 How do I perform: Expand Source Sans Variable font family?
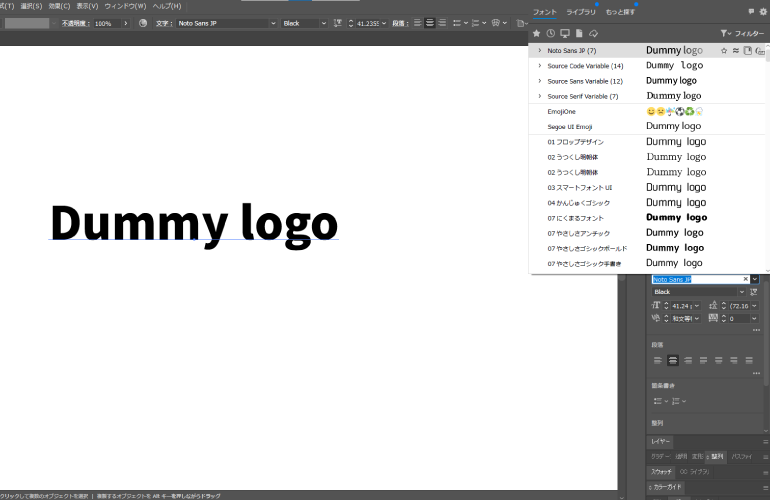pos(540,81)
